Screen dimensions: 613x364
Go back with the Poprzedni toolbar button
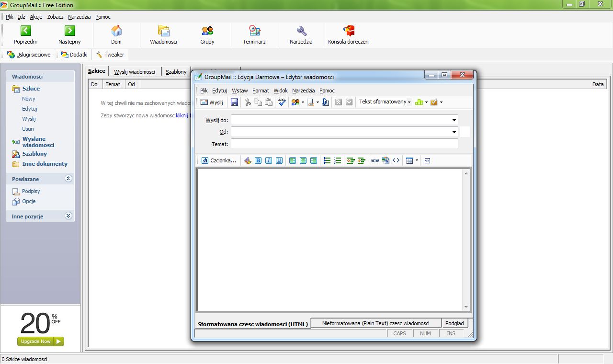[25, 35]
